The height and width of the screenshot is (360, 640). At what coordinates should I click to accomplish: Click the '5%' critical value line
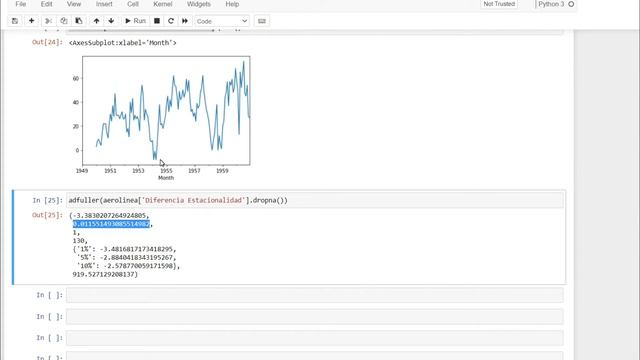pyautogui.click(x=127, y=258)
